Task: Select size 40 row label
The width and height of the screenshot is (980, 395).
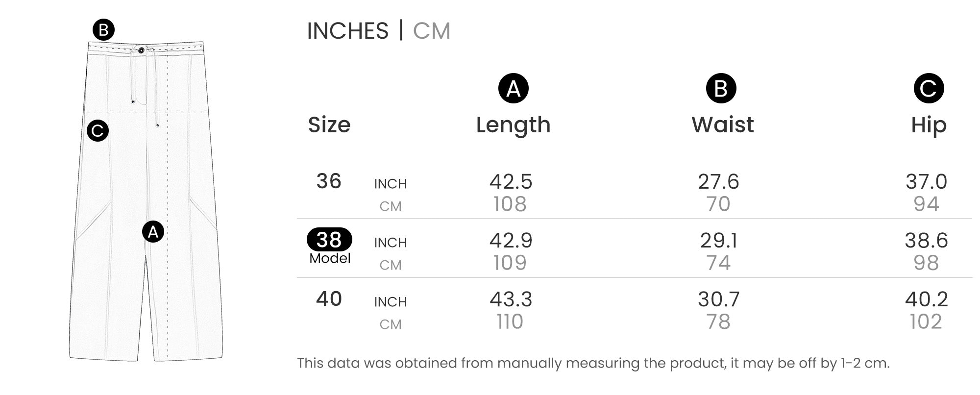Action: [x=329, y=299]
